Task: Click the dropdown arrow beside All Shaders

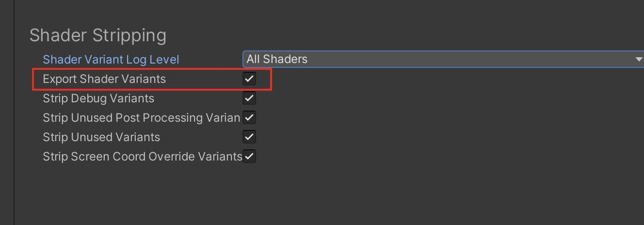Action: coord(638,59)
